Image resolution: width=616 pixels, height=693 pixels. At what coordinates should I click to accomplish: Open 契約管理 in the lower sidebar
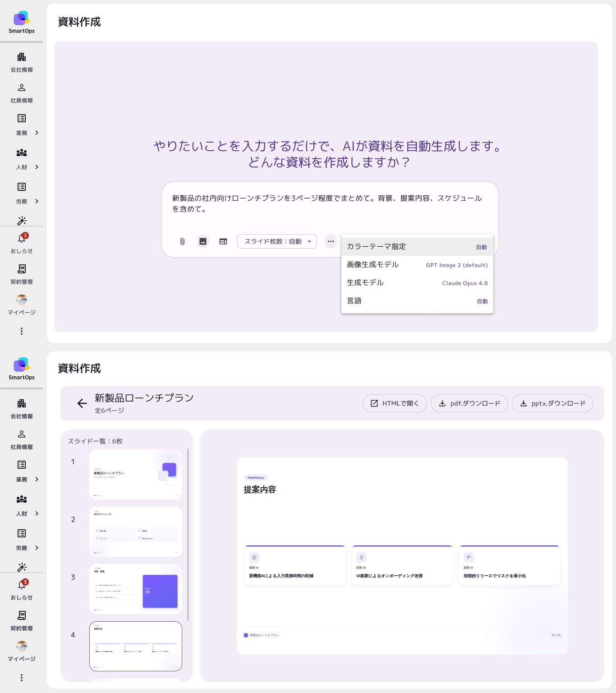(x=22, y=621)
